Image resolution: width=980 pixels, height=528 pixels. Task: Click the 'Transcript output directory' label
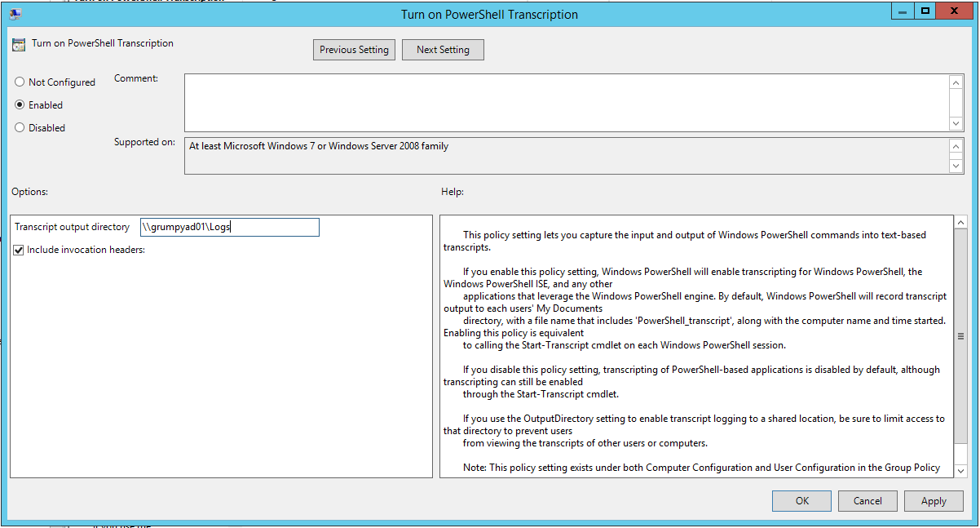click(72, 227)
